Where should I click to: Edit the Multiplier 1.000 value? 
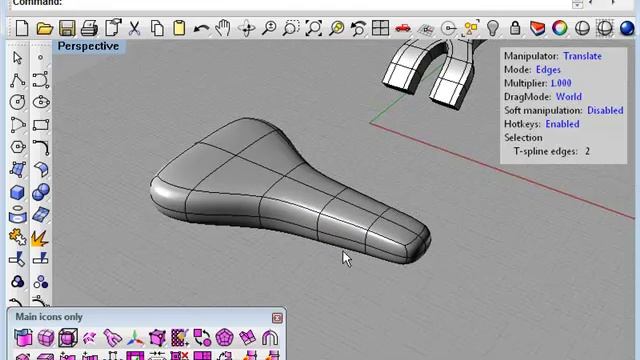(561, 83)
